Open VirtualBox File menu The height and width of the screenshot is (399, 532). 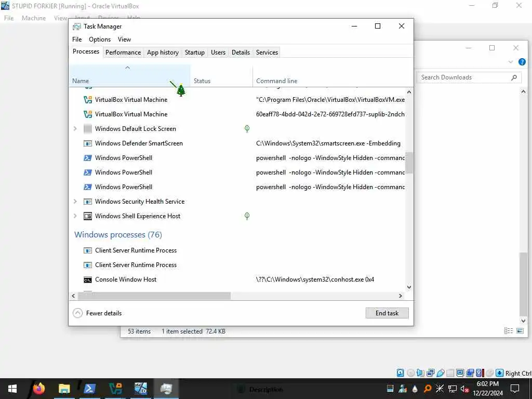(9, 18)
